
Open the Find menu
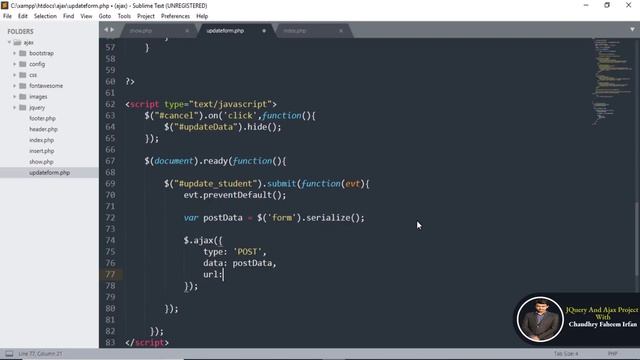point(68,16)
